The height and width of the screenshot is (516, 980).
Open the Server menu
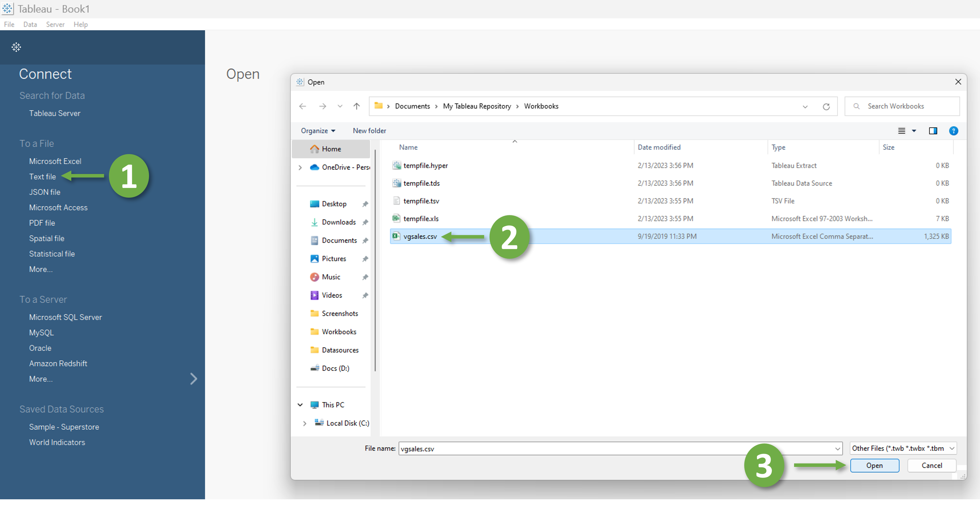55,24
